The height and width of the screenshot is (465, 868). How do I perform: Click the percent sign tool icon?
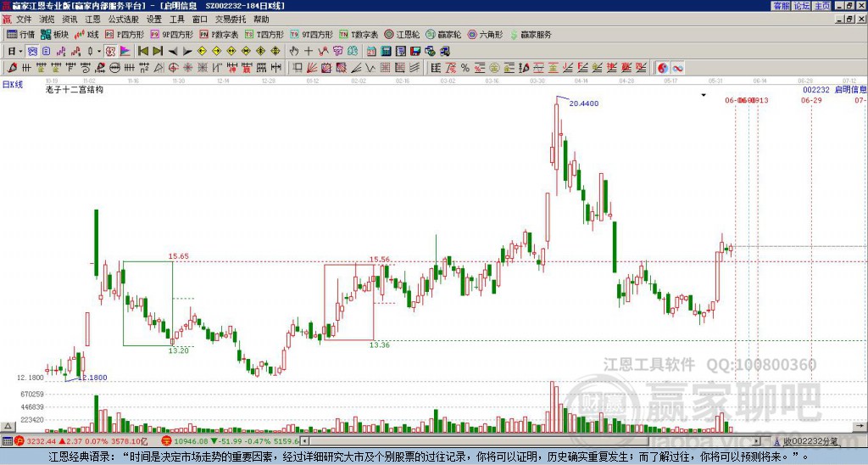coord(465,68)
